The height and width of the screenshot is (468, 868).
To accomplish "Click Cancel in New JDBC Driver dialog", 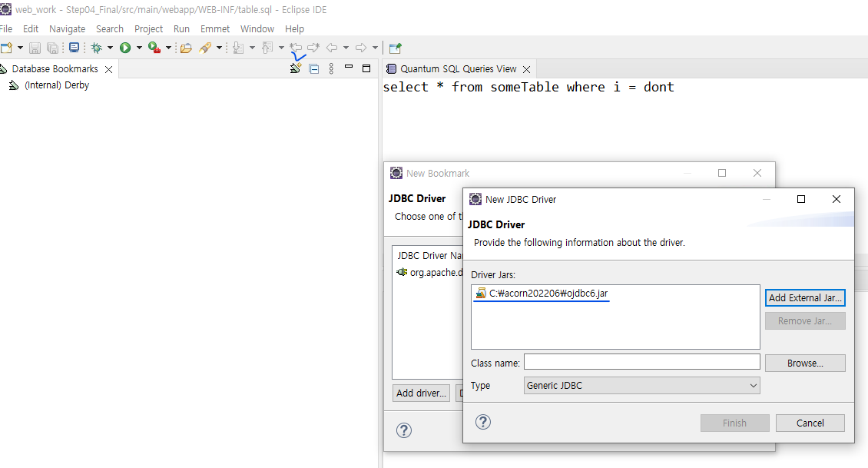I will [810, 423].
